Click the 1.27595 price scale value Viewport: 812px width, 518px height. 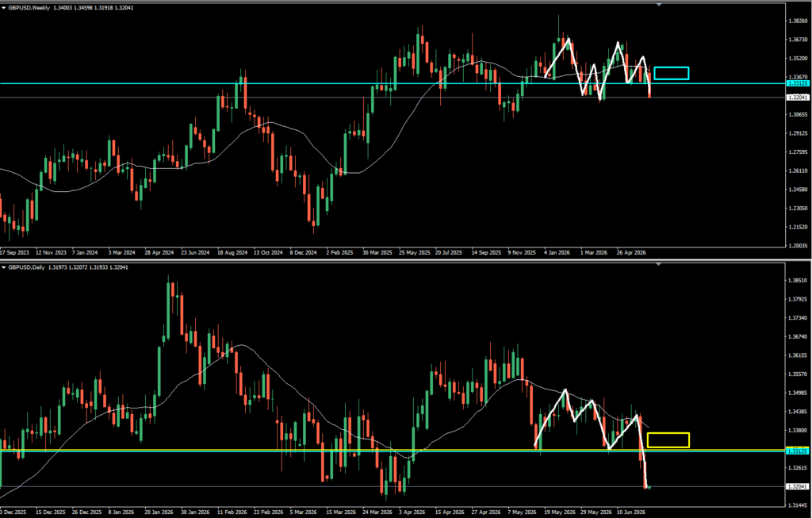tap(798, 152)
